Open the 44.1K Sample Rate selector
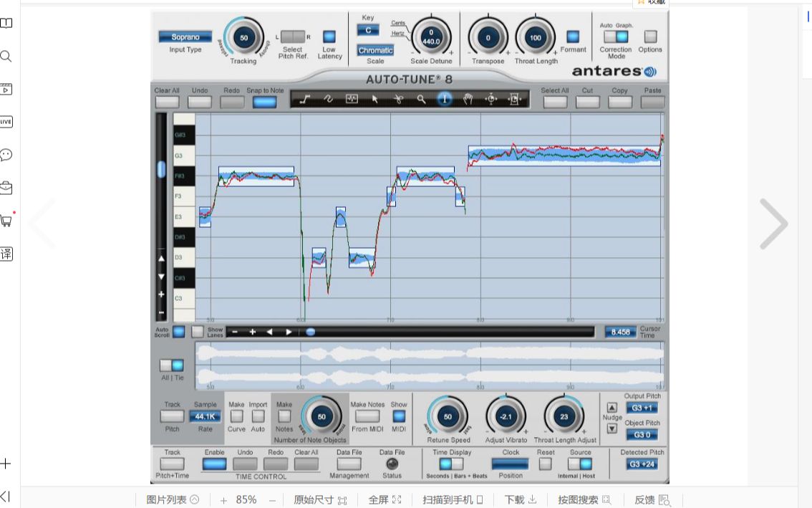 (x=205, y=416)
